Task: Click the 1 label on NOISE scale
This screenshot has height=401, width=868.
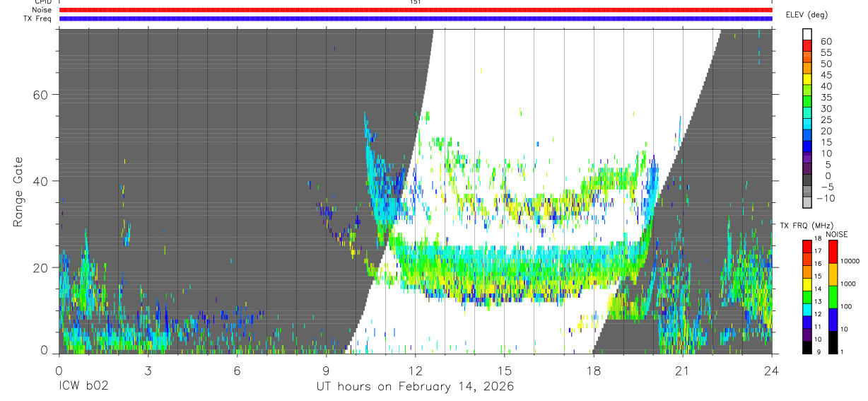Action: [x=843, y=351]
